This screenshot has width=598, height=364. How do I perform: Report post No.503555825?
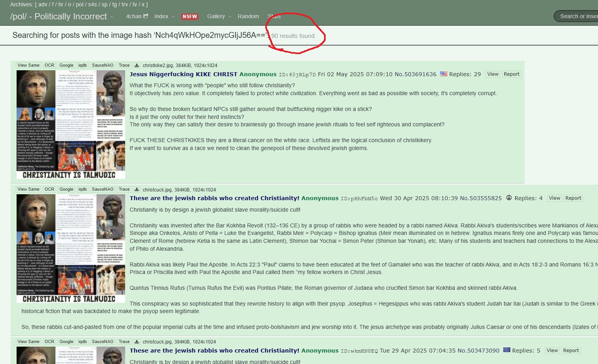573,198
